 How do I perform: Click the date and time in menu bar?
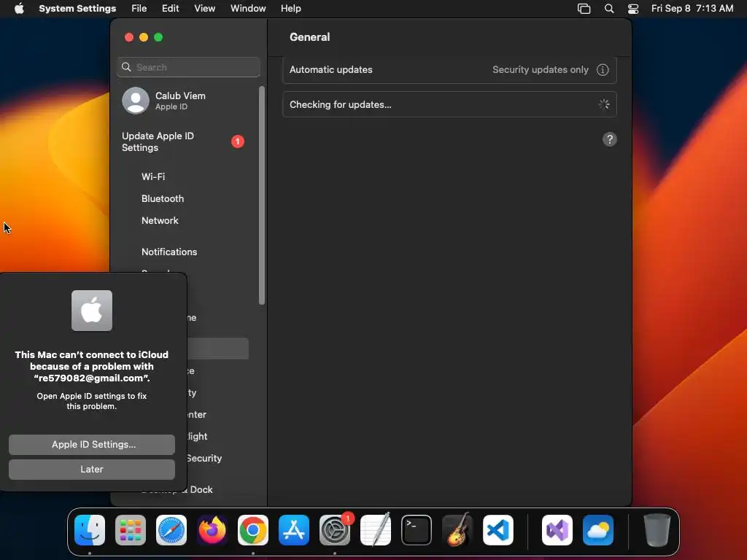[x=692, y=9]
